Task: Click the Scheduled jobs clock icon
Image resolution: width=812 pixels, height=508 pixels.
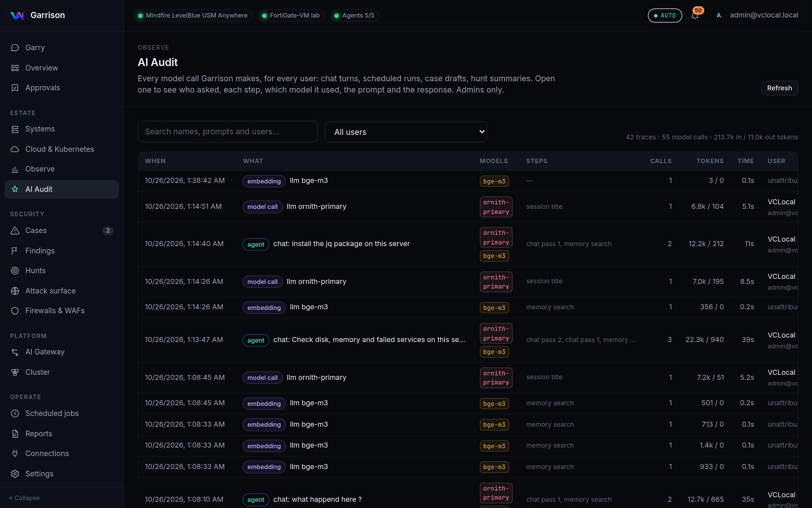Action: [x=15, y=413]
